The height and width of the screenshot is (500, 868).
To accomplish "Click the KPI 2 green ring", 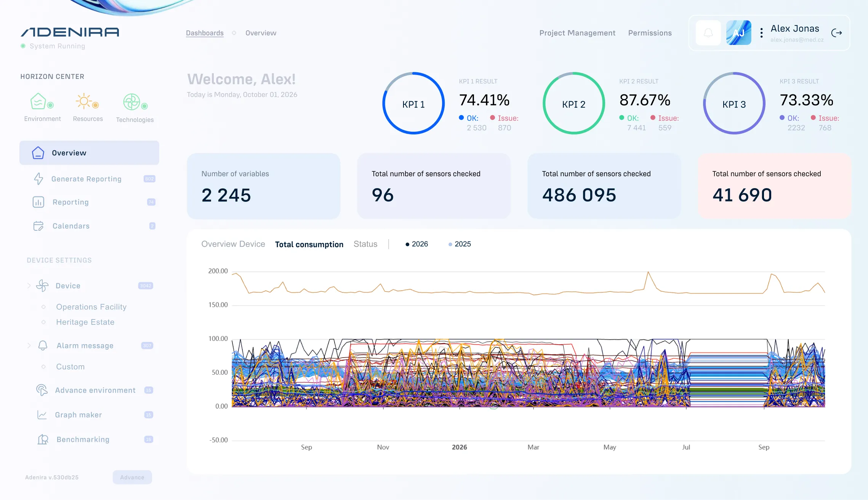I will (x=574, y=103).
